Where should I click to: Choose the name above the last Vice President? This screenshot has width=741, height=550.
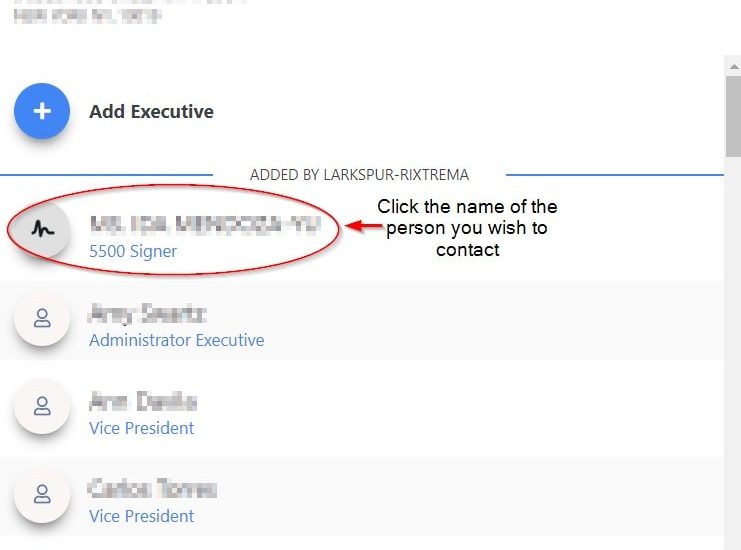tap(152, 491)
